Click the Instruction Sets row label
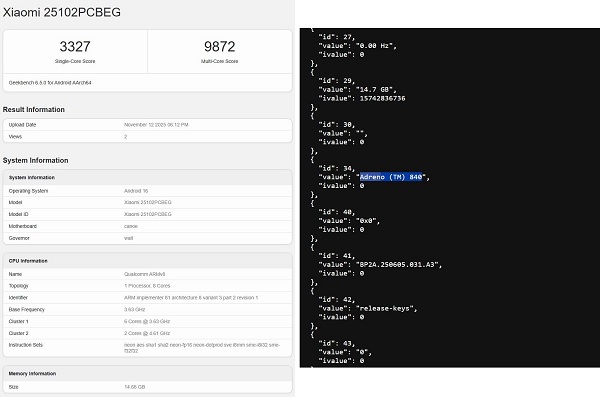The image size is (600, 397). click(26, 345)
